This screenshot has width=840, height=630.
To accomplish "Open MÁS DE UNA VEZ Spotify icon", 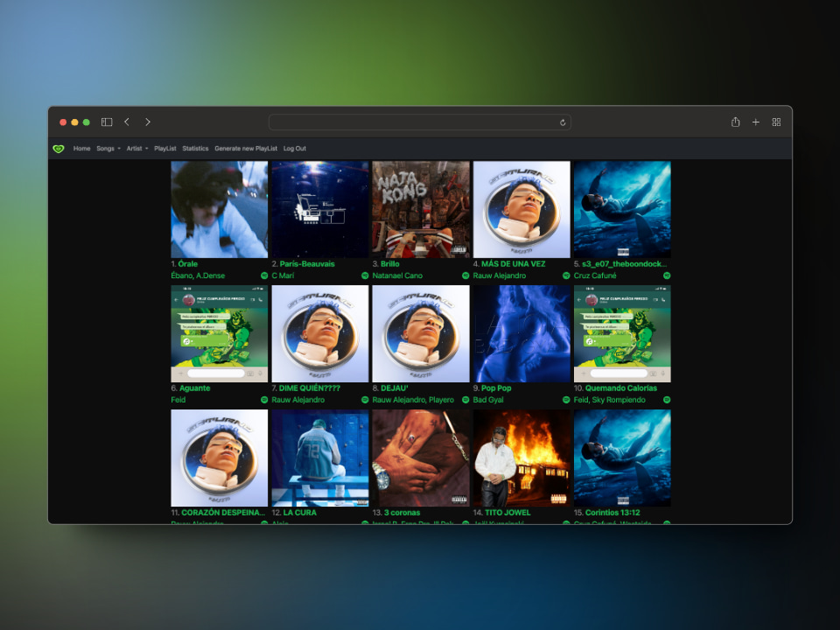I will pos(566,276).
